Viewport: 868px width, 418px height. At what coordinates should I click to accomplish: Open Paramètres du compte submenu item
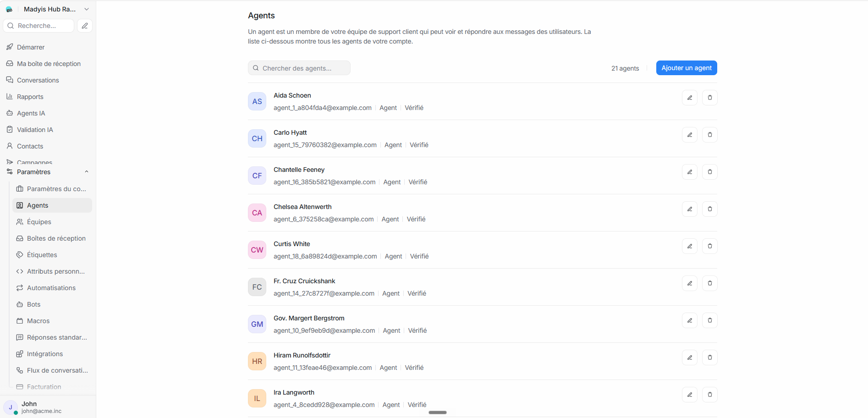point(52,189)
